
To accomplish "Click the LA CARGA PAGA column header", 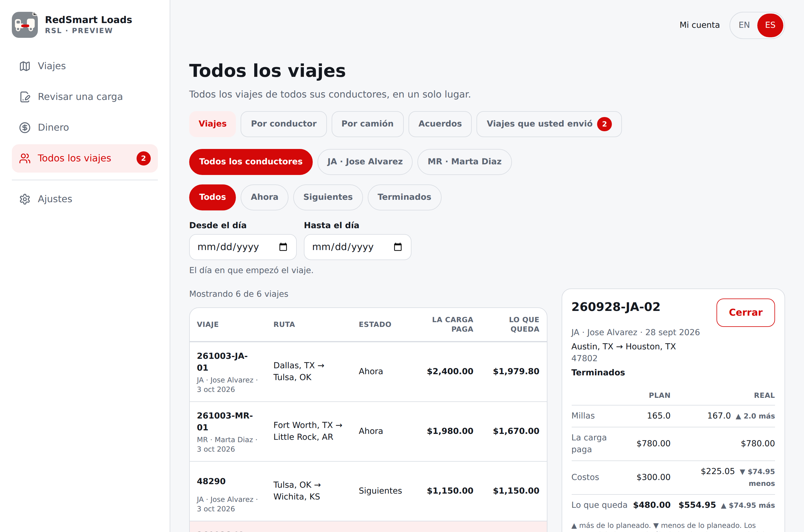I will click(453, 324).
